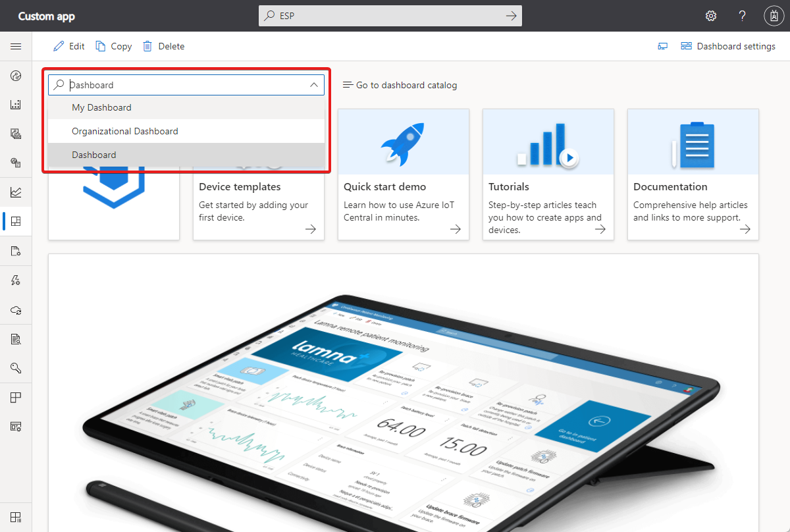Select the Dashboards grid icon in sidebar
Image resolution: width=790 pixels, height=532 pixels.
(x=16, y=222)
